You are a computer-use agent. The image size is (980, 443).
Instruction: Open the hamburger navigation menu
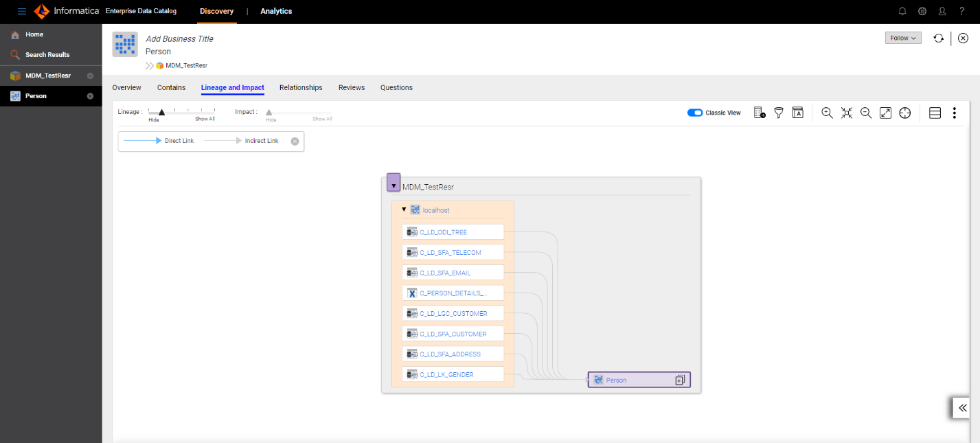click(x=22, y=11)
